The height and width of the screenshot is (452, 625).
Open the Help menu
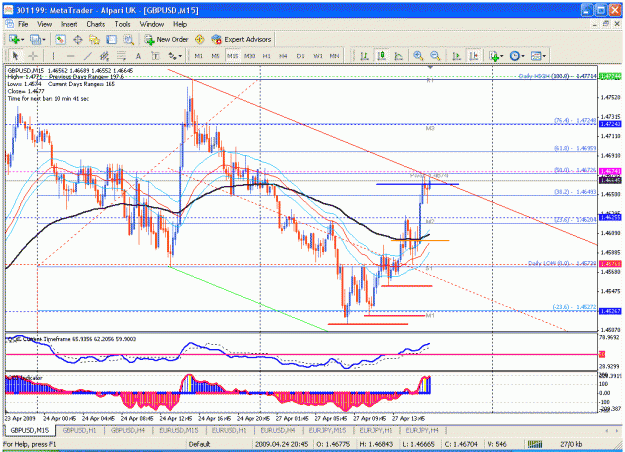(180, 24)
